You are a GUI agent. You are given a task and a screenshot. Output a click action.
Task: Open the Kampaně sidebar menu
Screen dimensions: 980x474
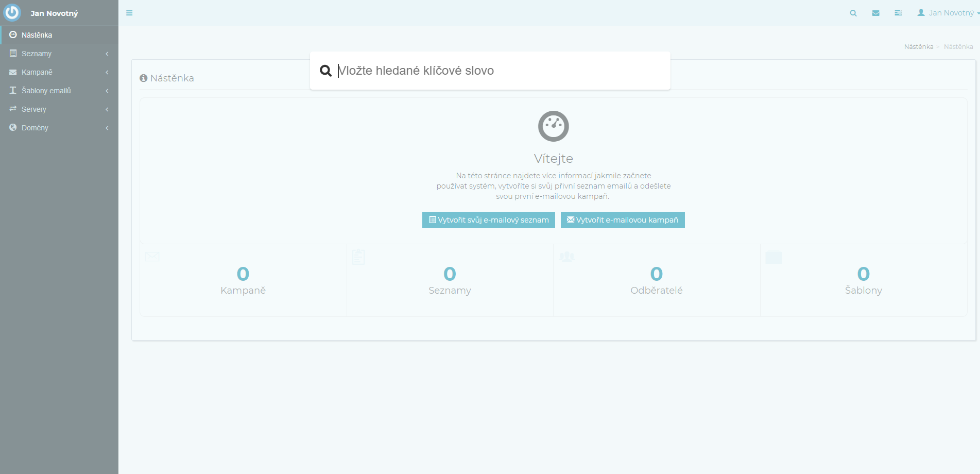59,72
